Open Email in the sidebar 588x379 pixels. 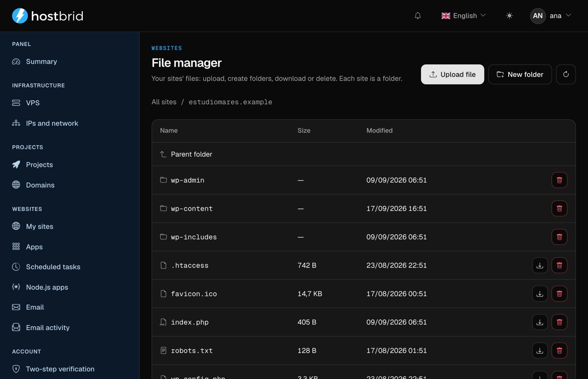point(35,307)
